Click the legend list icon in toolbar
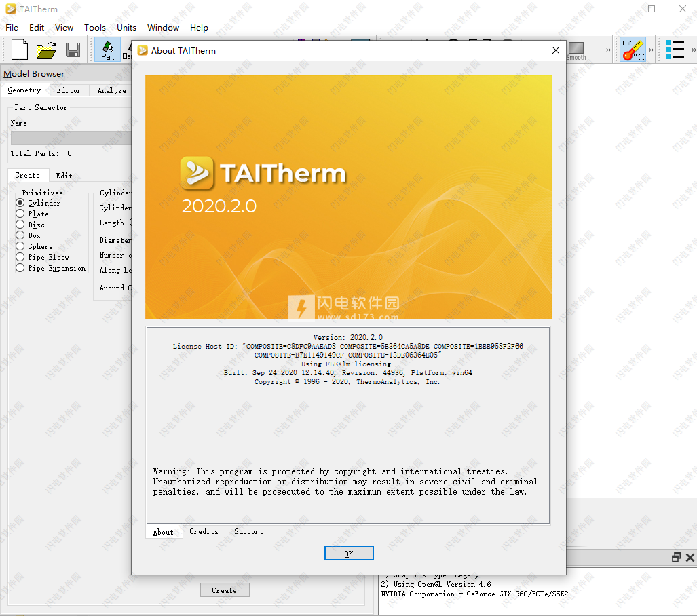Viewport: 697px width, 616px height. (x=675, y=50)
